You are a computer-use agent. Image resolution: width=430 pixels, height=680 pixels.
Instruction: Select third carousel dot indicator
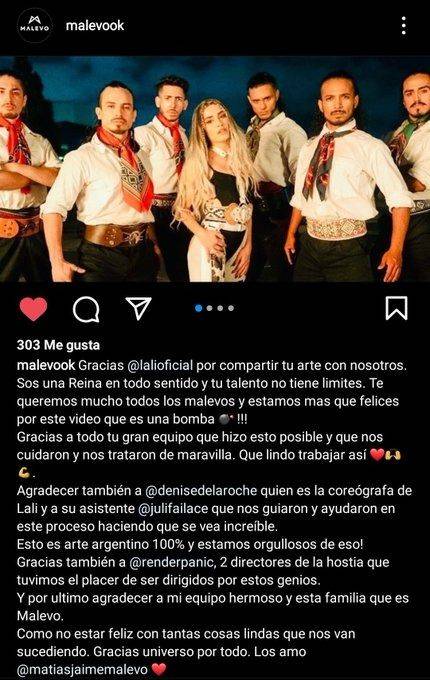[x=220, y=308]
